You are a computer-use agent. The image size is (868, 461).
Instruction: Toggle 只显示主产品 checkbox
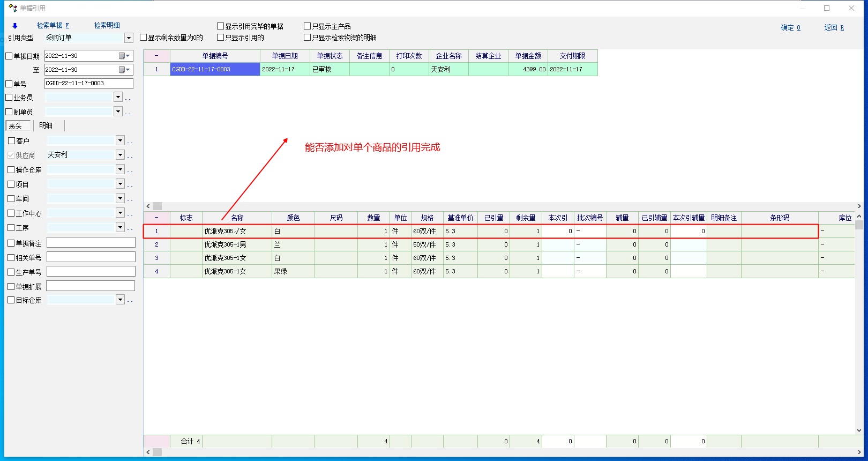pyautogui.click(x=307, y=26)
